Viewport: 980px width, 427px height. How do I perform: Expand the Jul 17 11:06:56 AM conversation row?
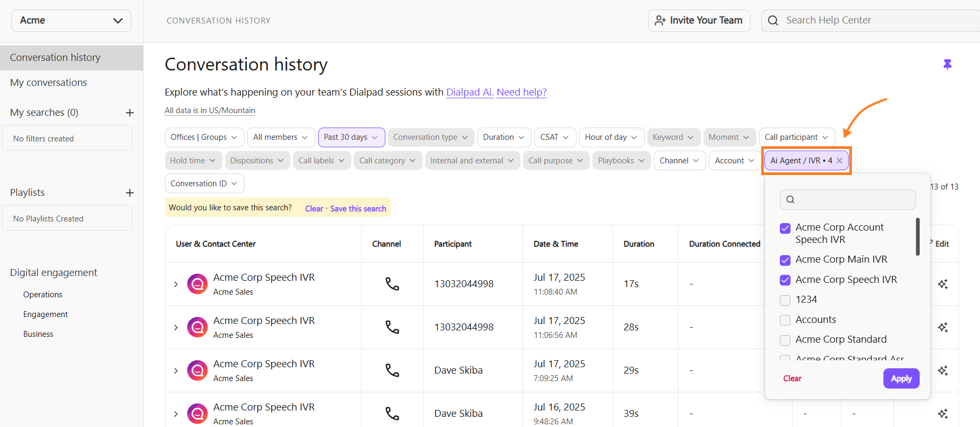click(176, 327)
